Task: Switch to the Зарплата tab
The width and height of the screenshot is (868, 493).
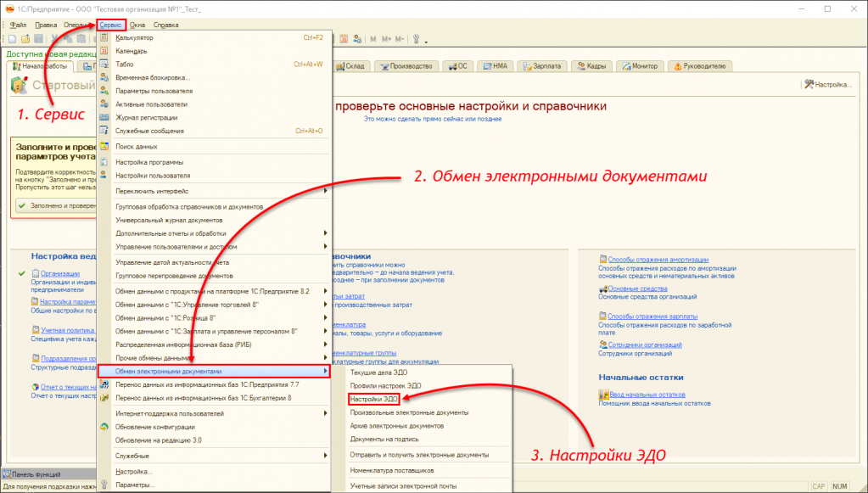Action: pos(542,66)
